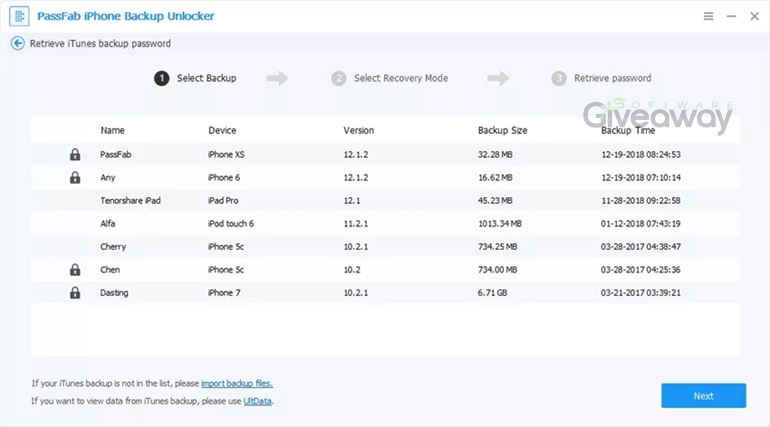
Task: Click the 16.62 MB backup size
Action: (495, 178)
